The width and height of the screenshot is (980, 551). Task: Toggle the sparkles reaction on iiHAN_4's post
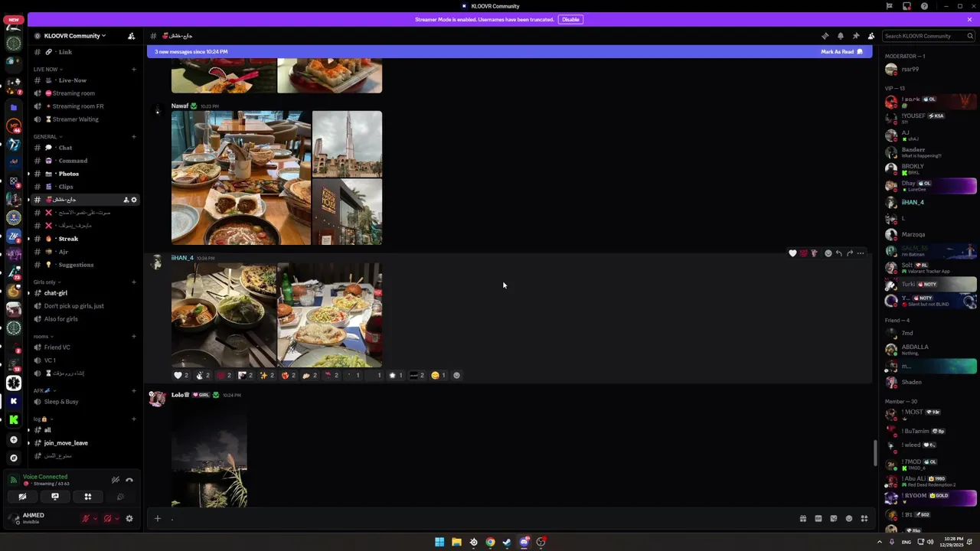point(267,375)
